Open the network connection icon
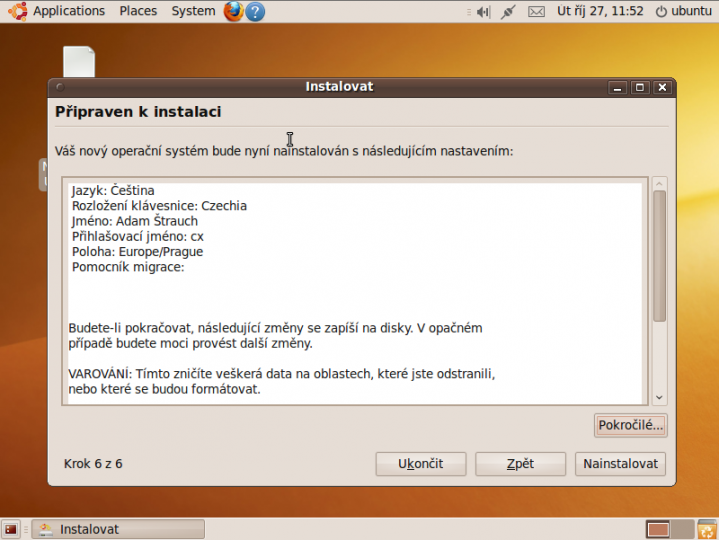Viewport: 719px width, 540px height. 508,11
